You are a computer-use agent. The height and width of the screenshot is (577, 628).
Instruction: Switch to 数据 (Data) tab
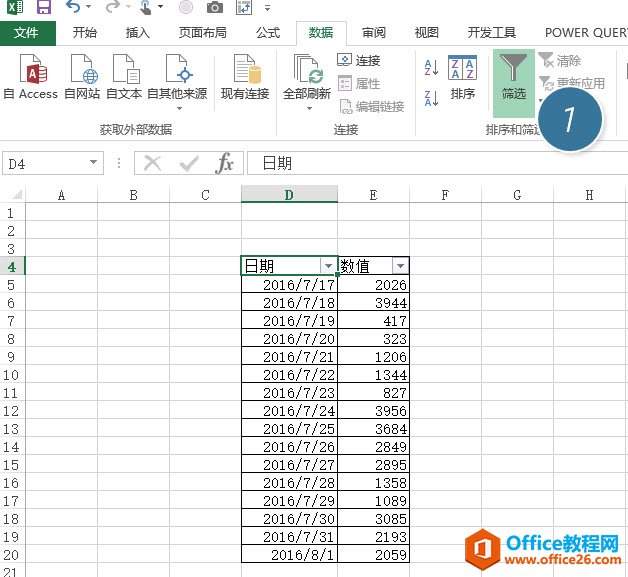[321, 32]
